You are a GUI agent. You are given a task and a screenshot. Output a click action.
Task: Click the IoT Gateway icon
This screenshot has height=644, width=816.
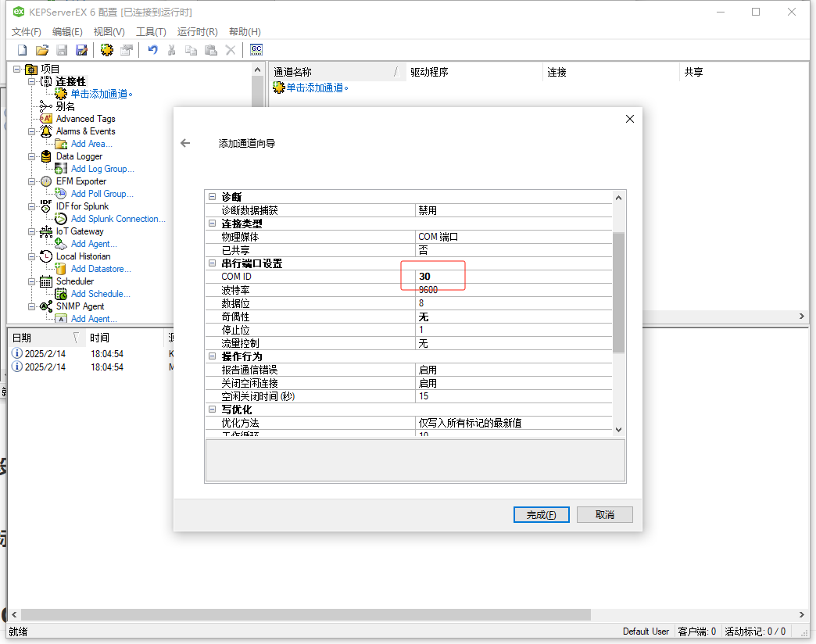tap(46, 231)
